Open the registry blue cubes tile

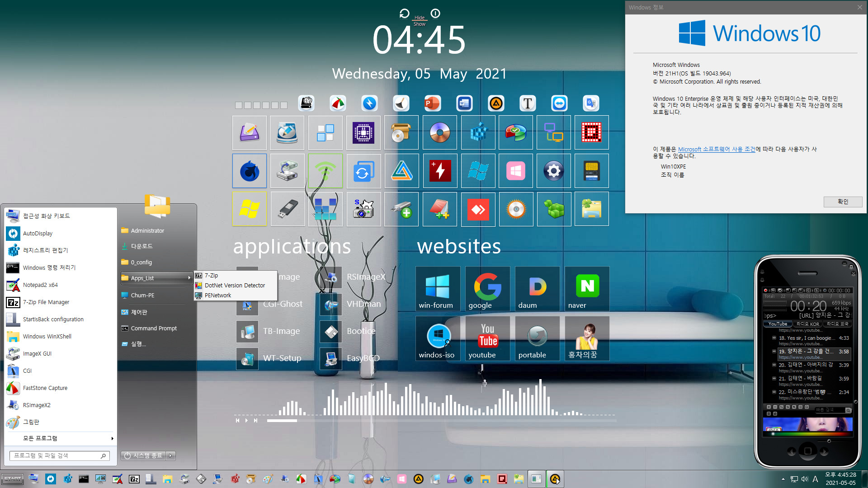pyautogui.click(x=478, y=133)
